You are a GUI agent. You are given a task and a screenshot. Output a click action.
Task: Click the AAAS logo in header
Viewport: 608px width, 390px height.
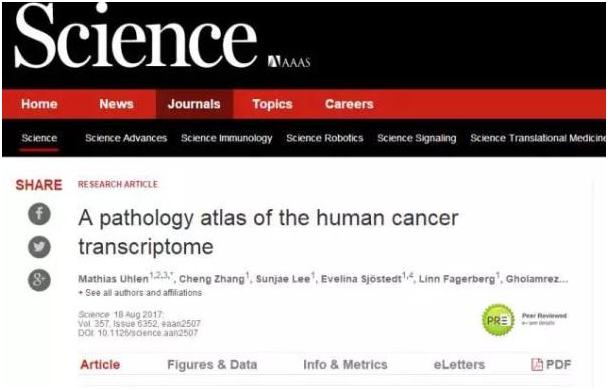tap(289, 62)
